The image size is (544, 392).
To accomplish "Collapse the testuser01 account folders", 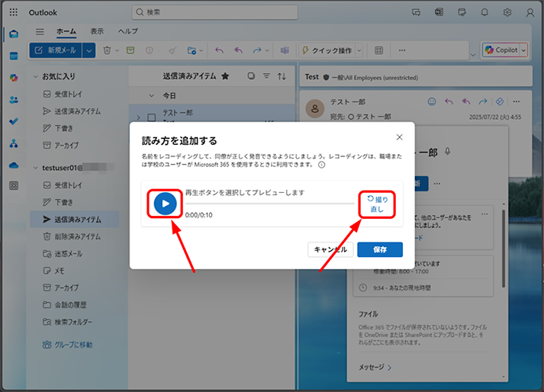I will pos(35,168).
